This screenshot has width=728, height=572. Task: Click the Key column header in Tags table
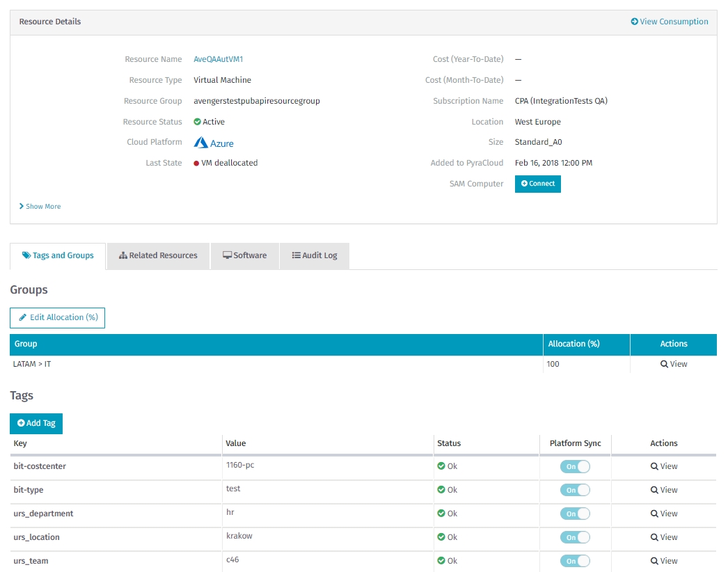tap(20, 443)
